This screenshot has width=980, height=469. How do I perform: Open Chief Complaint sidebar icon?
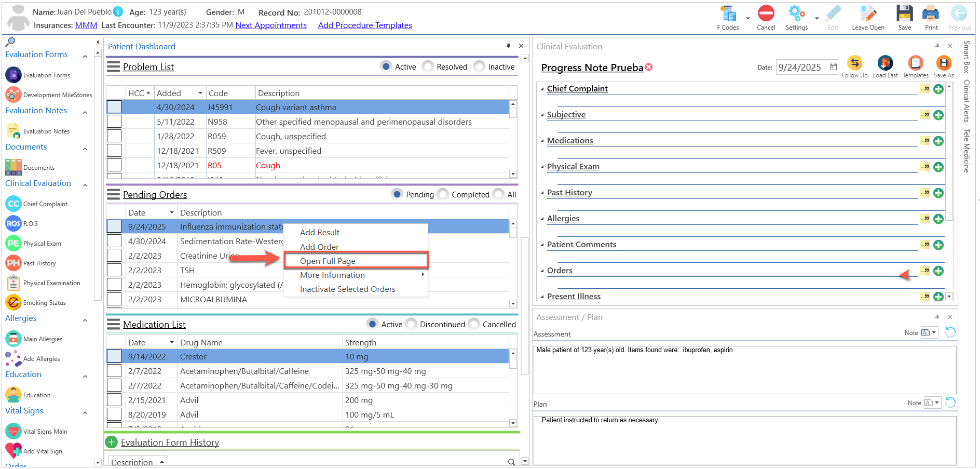tap(13, 204)
